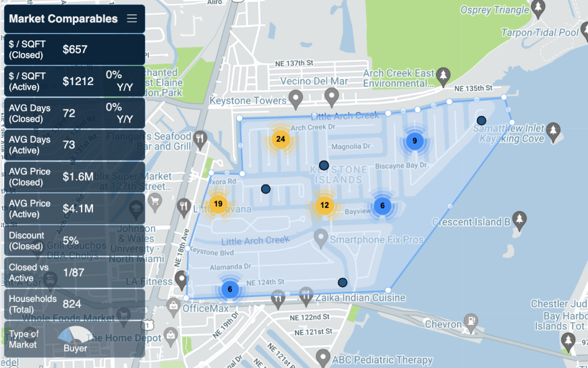This screenshot has width=588, height=368.
Task: Click the $657 closed price value
Action: [75, 49]
